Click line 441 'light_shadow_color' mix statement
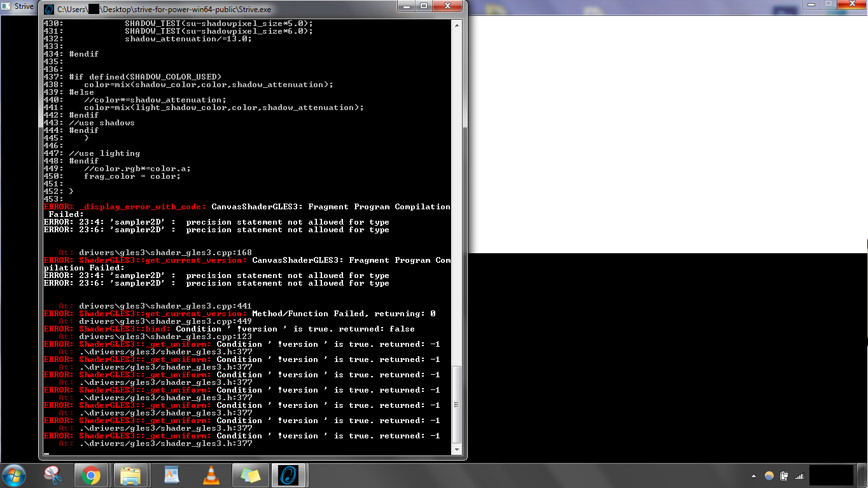 click(224, 108)
